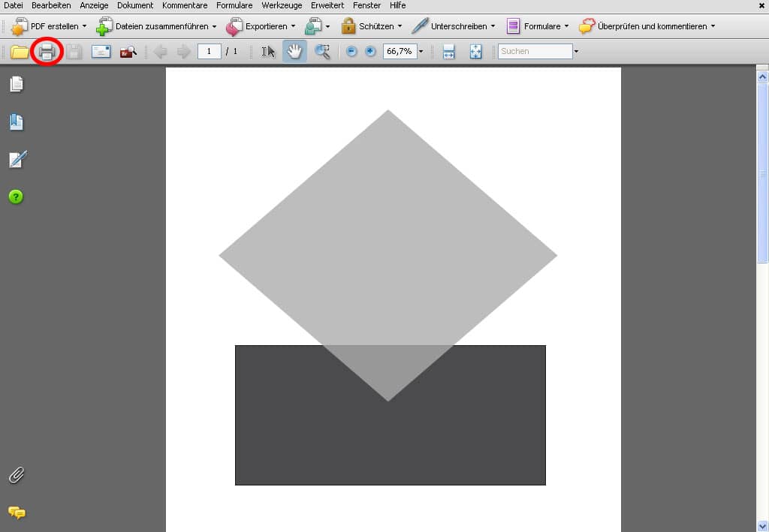This screenshot has width=769, height=532.
Task: Activate the Hand tool
Action: tap(294, 51)
